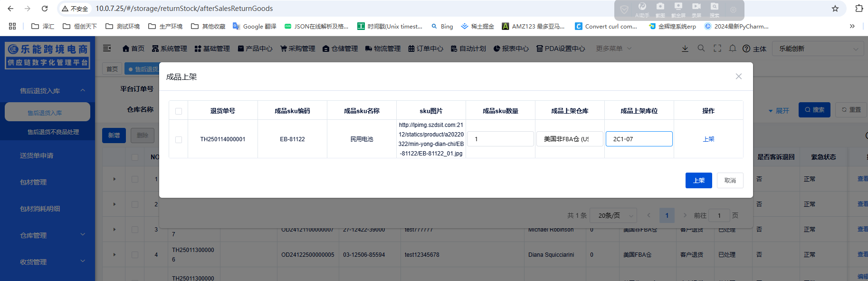Open the 乐能创新 company dropdown
The height and width of the screenshot is (281, 868).
click(x=818, y=48)
